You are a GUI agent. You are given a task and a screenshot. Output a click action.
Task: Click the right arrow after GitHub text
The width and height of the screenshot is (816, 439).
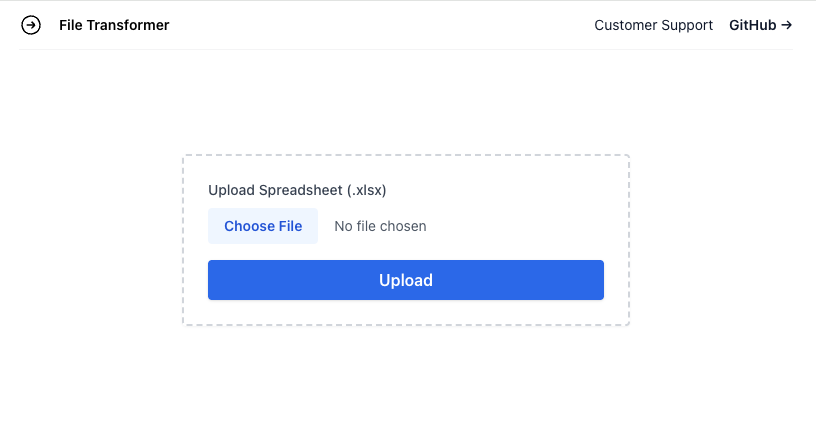pos(786,25)
